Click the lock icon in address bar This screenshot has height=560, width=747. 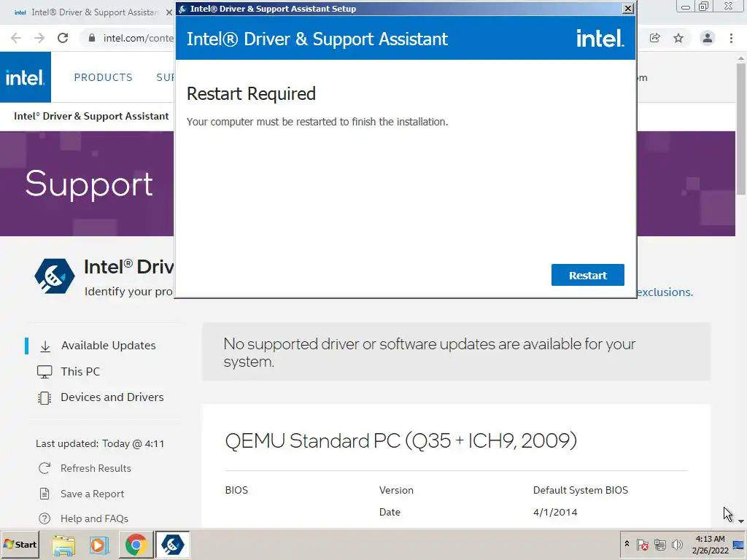coord(91,38)
